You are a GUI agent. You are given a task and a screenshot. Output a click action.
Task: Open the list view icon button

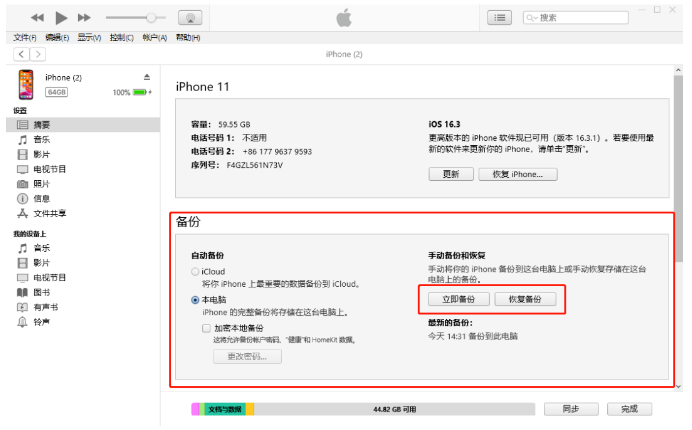click(500, 18)
